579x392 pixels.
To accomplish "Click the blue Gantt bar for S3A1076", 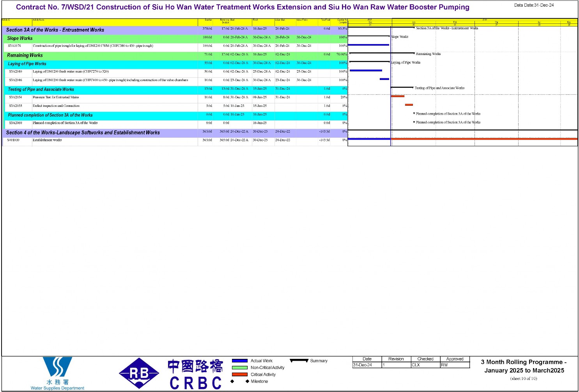I will tap(368, 45).
